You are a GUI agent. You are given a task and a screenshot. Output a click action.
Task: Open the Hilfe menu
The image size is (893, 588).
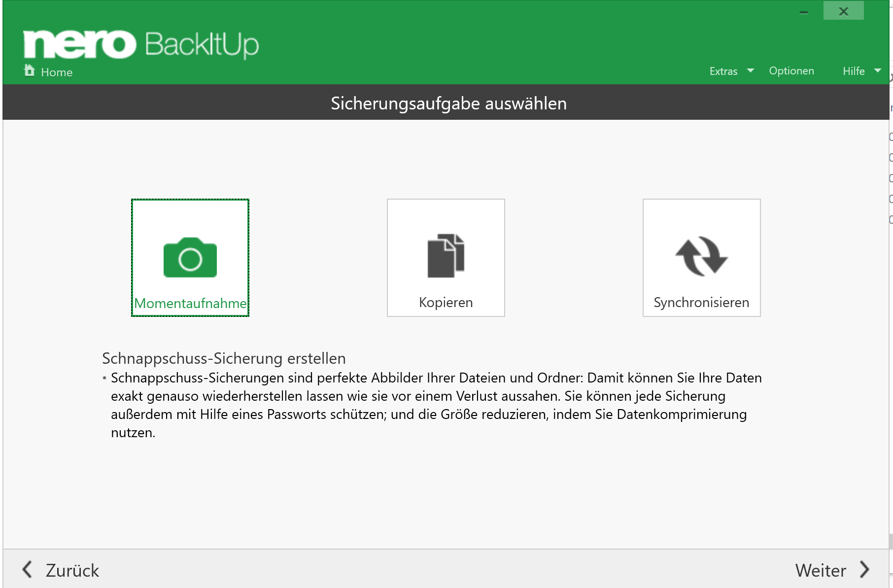coord(854,71)
